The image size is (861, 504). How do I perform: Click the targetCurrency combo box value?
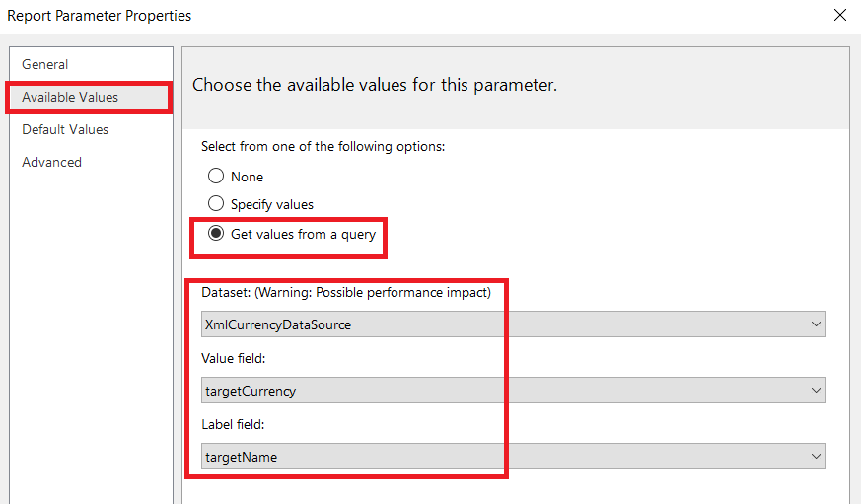point(251,391)
